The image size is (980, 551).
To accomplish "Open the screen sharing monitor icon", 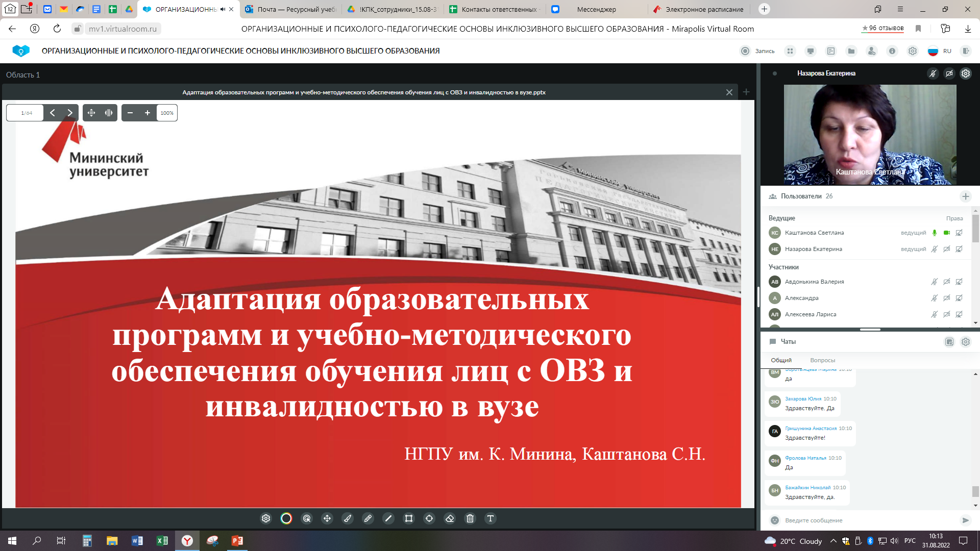I will 811,51.
